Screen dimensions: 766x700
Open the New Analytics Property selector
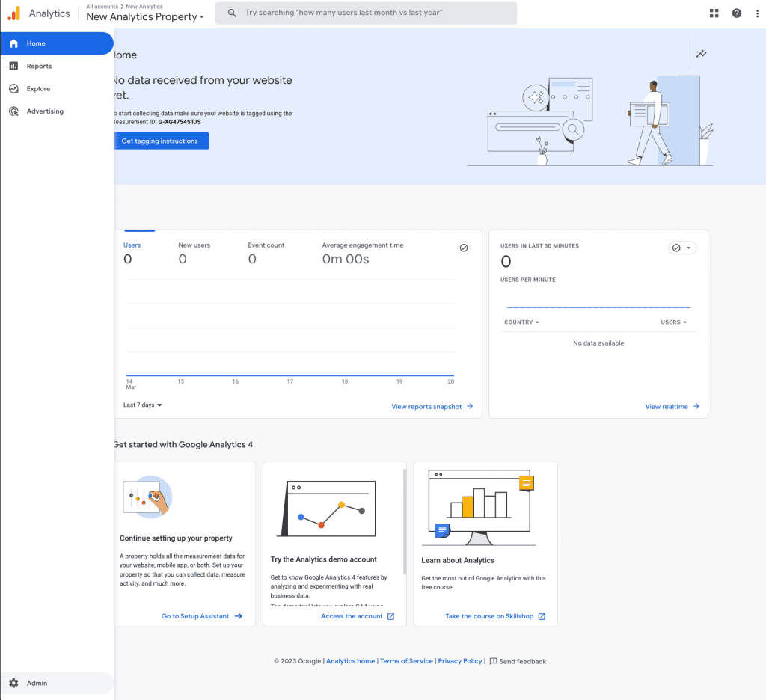click(x=145, y=17)
